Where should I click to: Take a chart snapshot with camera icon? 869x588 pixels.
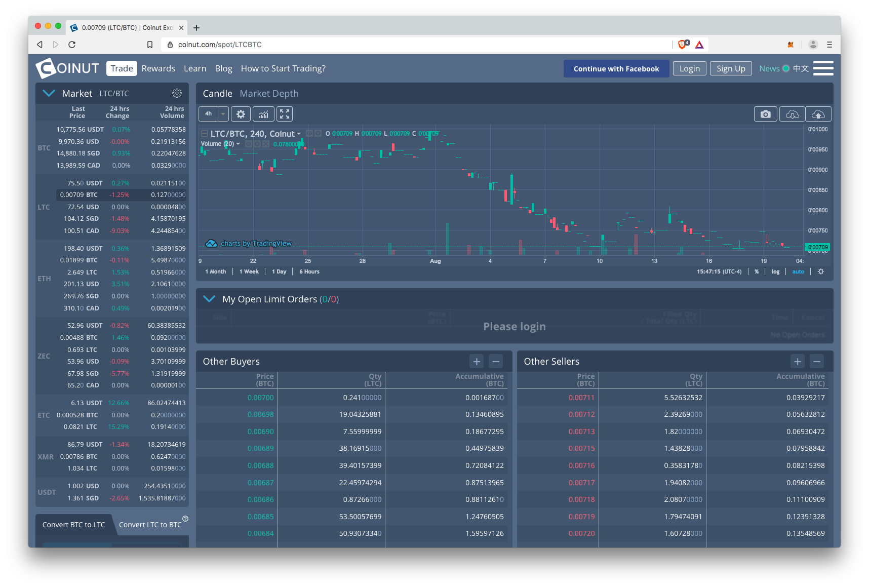[x=765, y=114]
